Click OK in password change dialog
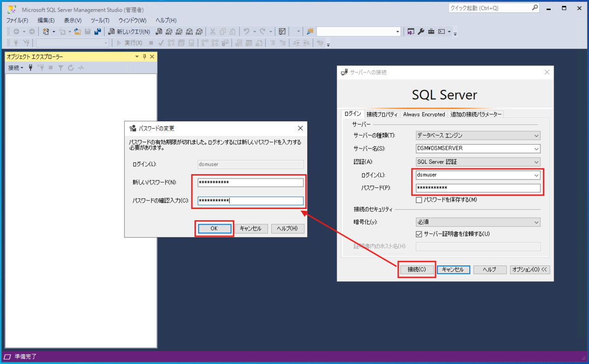Screen dimensions: 589x364 [x=214, y=229]
